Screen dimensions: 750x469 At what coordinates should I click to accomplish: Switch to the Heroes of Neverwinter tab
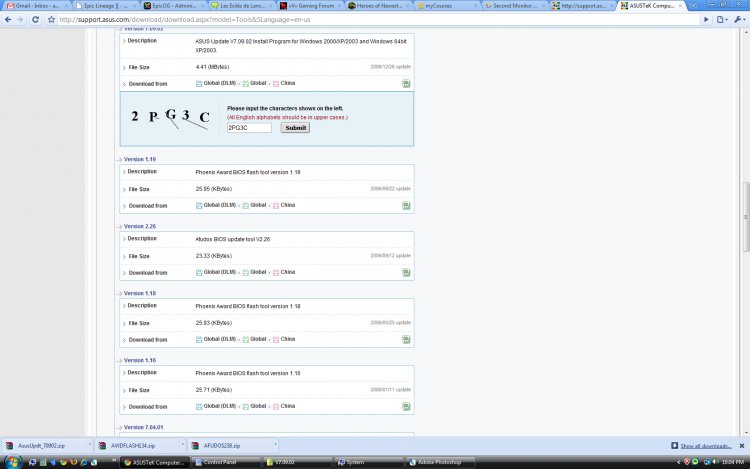[x=379, y=6]
